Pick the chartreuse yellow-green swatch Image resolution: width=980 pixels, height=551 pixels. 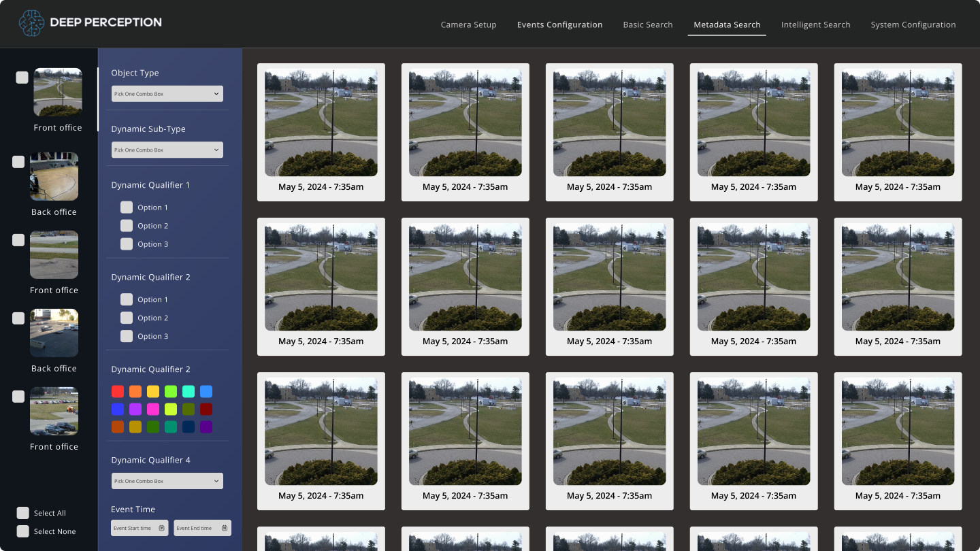(171, 410)
